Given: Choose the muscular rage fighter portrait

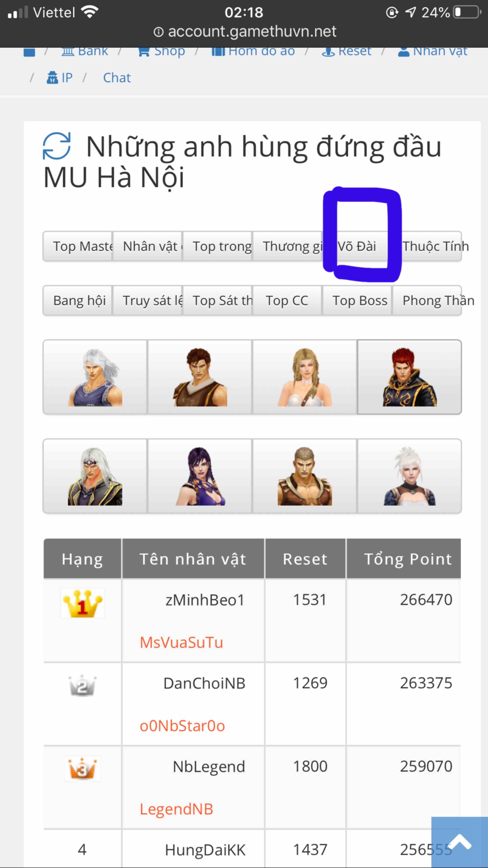Looking at the screenshot, I should click(304, 476).
